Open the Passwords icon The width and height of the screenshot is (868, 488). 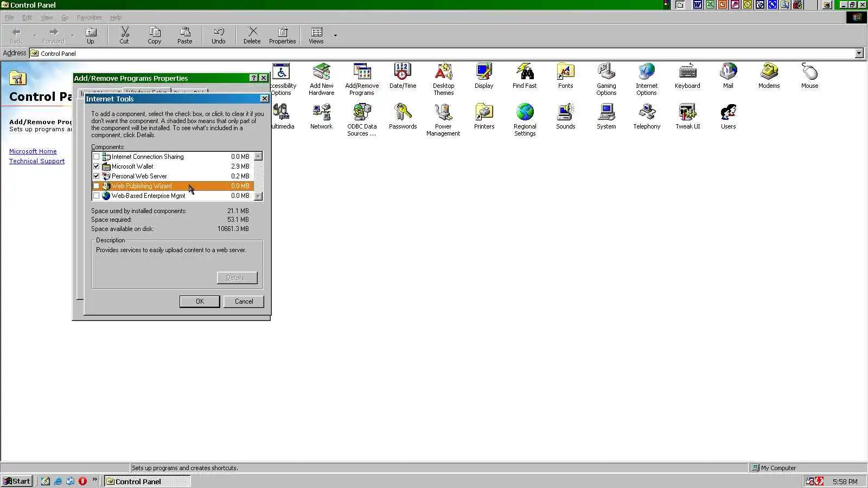coord(403,117)
